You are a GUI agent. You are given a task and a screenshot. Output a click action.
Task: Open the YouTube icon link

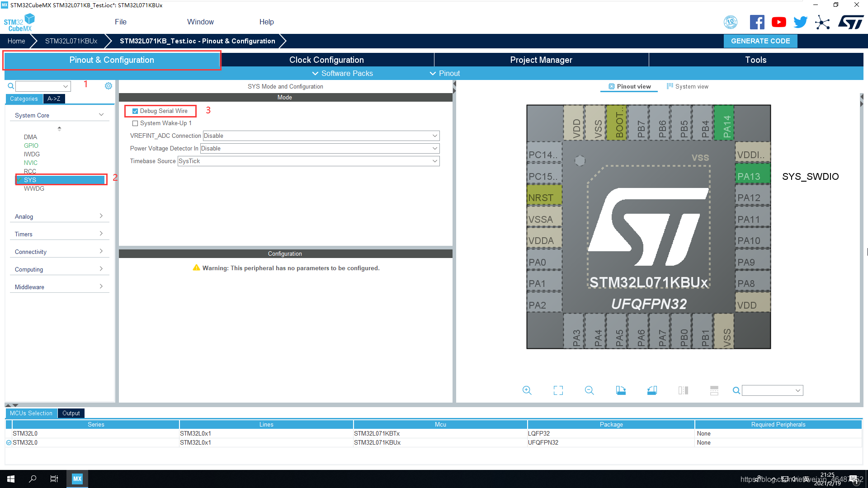[778, 22]
